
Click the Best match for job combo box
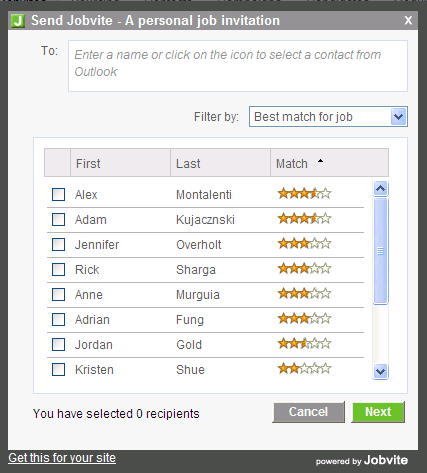[x=328, y=117]
